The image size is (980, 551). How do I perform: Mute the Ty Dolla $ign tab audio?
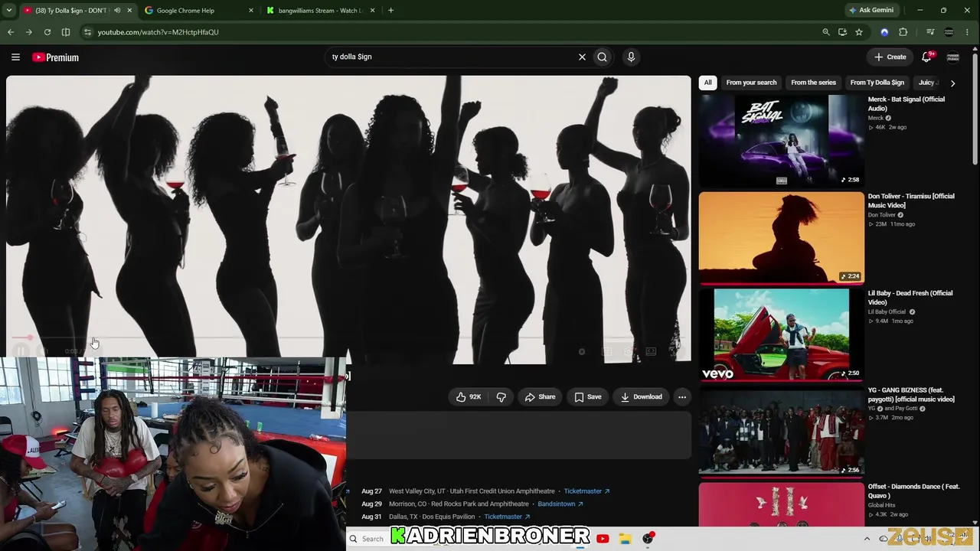117,11
